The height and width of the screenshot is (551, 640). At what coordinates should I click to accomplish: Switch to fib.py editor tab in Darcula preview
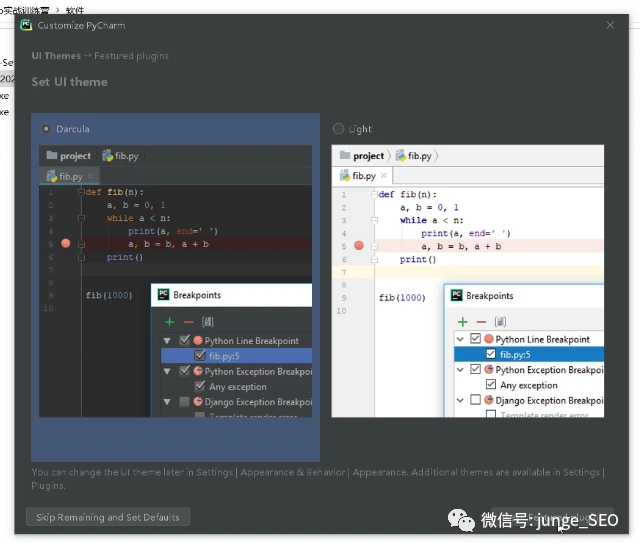click(x=71, y=176)
